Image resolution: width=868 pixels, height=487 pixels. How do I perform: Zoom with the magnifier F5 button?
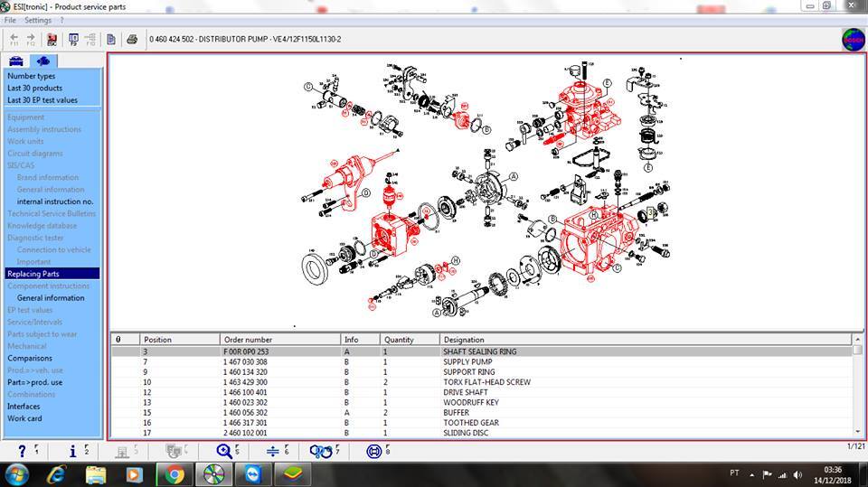click(x=224, y=451)
